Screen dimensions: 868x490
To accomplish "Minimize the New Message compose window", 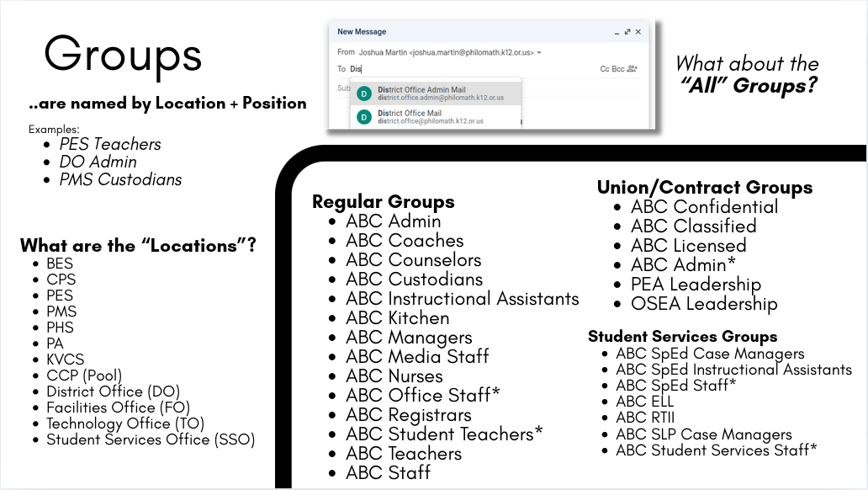I will [617, 33].
